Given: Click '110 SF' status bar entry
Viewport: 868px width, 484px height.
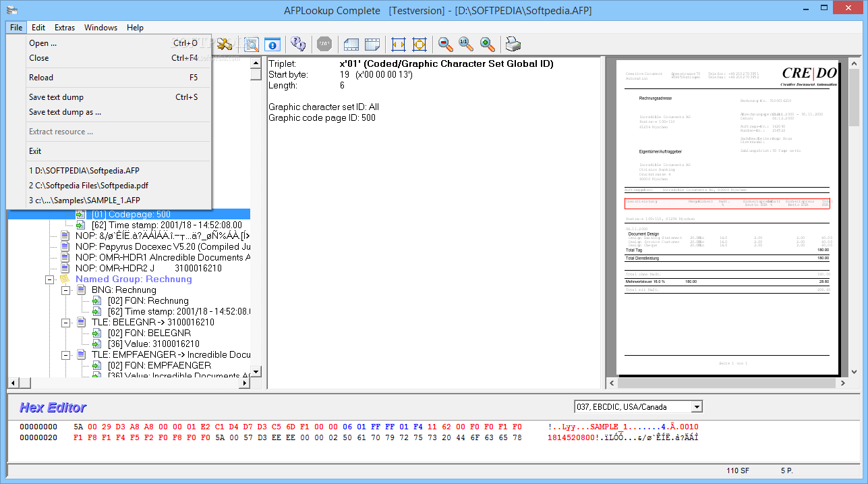Looking at the screenshot, I should coord(738,470).
